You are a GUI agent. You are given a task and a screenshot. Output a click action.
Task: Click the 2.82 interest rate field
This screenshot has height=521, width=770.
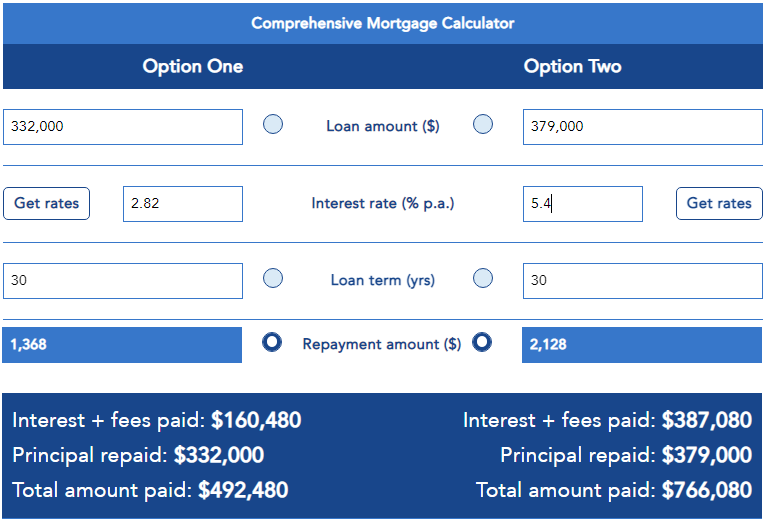pos(183,204)
